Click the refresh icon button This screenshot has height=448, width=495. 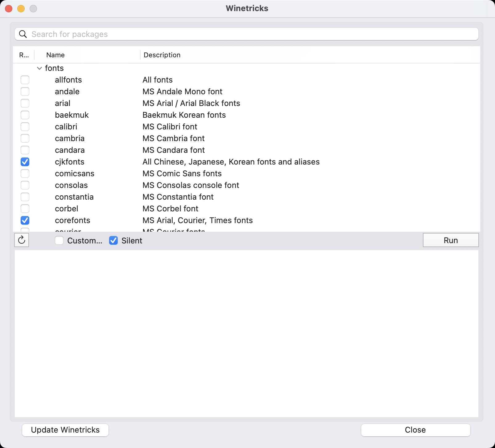[x=22, y=240]
